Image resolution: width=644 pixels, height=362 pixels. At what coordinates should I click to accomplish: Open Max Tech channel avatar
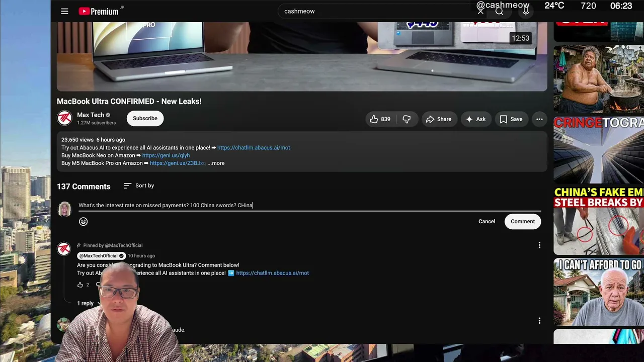pos(64,118)
